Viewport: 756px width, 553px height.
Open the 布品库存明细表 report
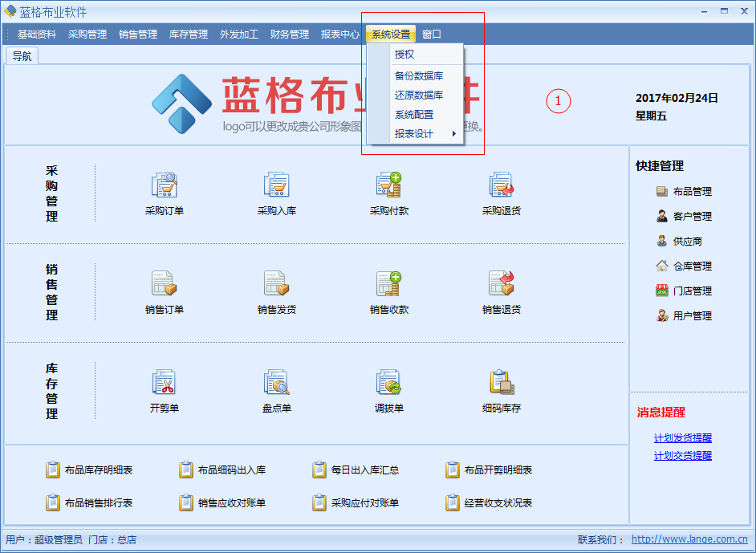98,470
